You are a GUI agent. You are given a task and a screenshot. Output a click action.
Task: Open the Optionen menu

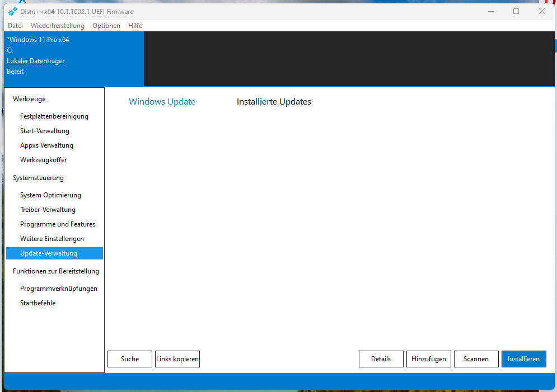tap(106, 26)
